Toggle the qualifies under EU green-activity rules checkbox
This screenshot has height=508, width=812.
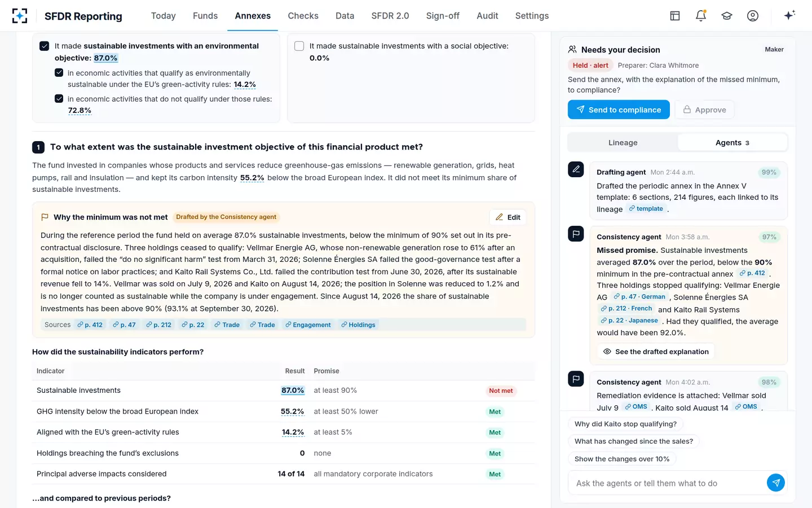click(x=59, y=73)
